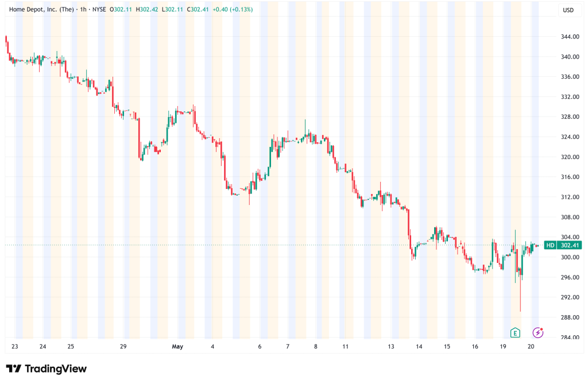
Task: Click the May label on time axis
Action: (x=177, y=347)
